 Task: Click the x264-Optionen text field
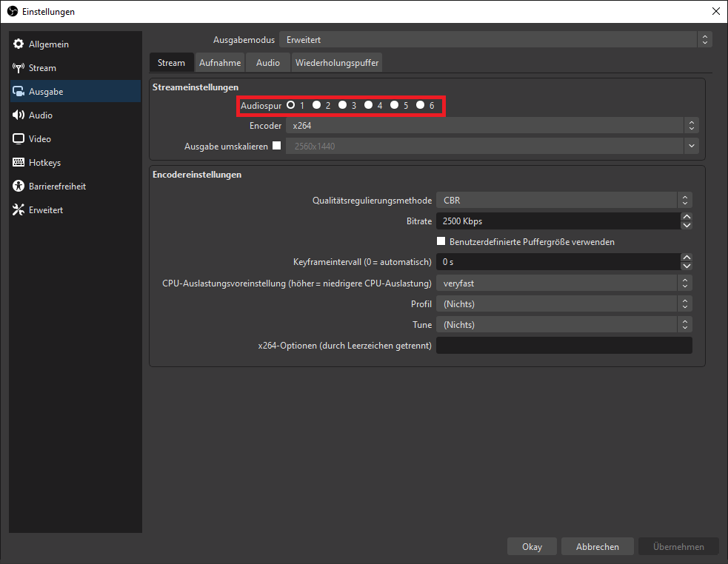pyautogui.click(x=564, y=346)
